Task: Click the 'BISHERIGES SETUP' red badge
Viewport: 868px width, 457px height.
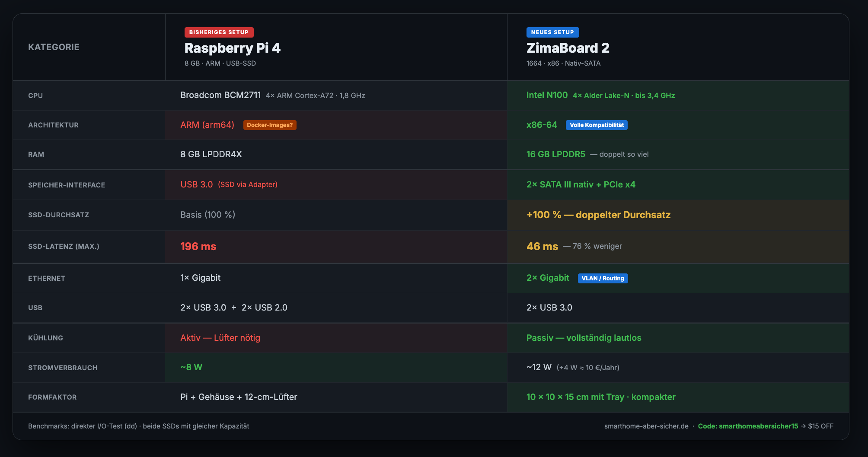Action: [x=219, y=32]
